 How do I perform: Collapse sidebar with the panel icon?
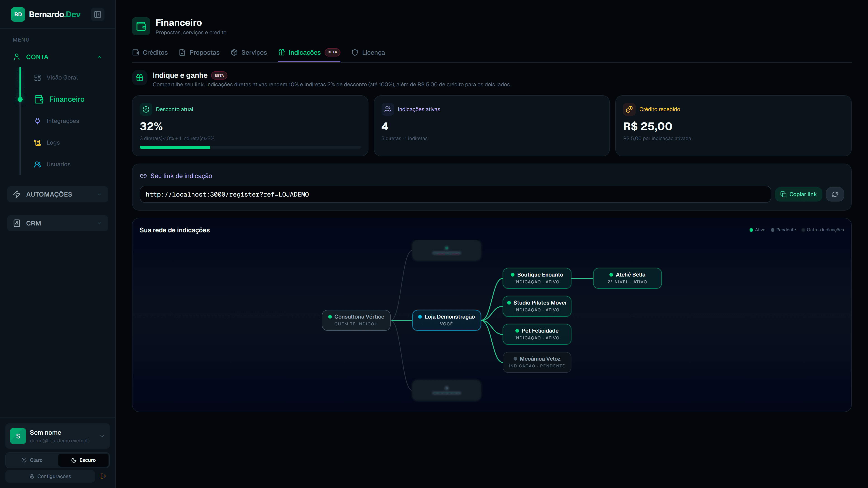[x=97, y=14]
